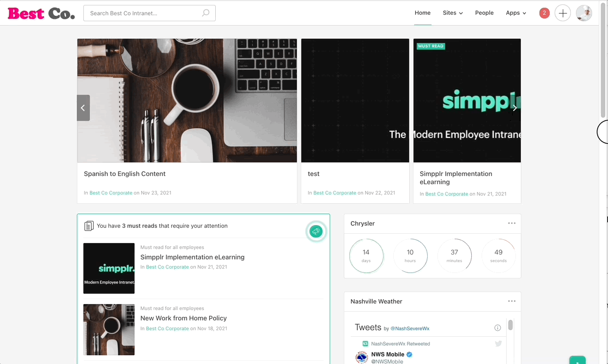Click the 14 days countdown circle

(x=366, y=256)
